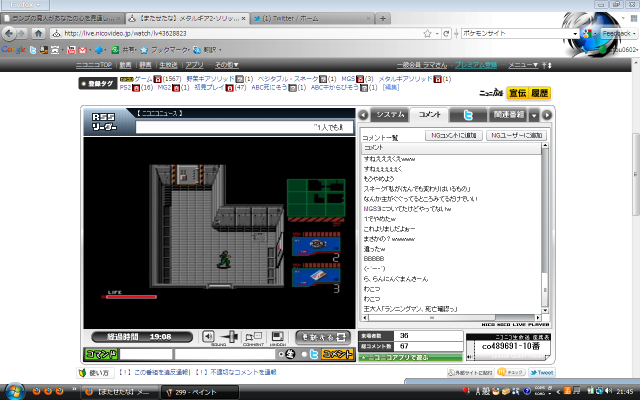The image size is (640, 400).
Task: Open the Twitter tab in player panel
Action: tap(468, 116)
